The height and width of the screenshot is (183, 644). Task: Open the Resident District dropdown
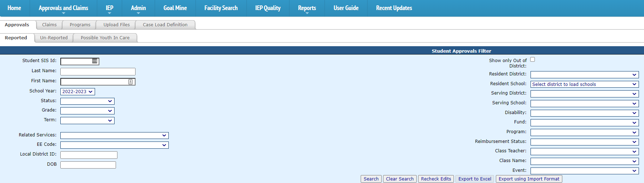click(x=584, y=75)
